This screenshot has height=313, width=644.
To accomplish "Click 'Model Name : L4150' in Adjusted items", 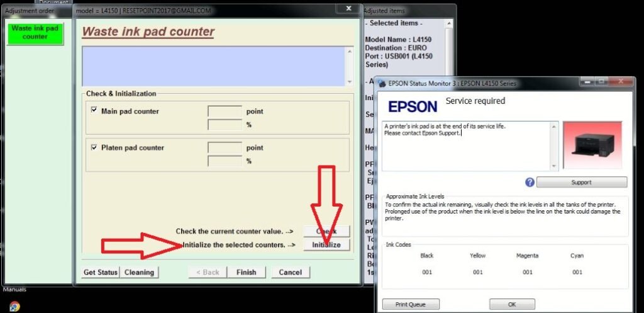I will point(398,40).
